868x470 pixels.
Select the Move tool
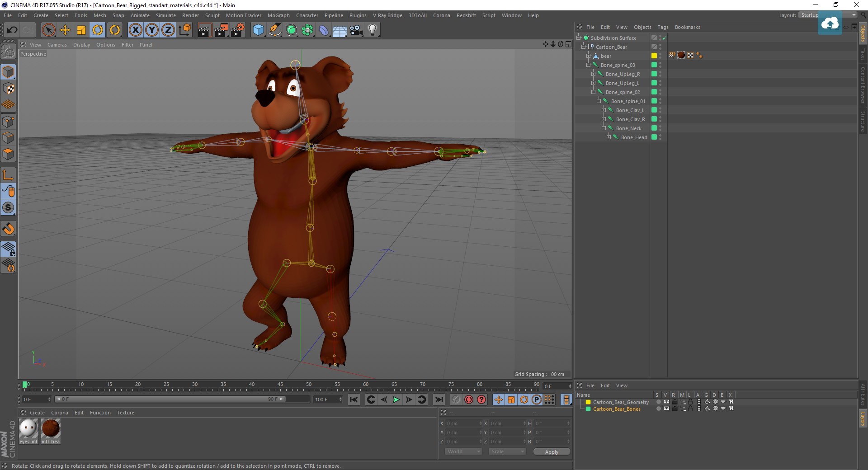65,30
